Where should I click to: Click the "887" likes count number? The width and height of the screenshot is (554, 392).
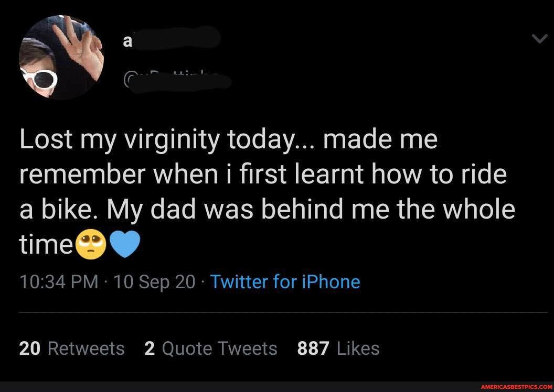313,349
